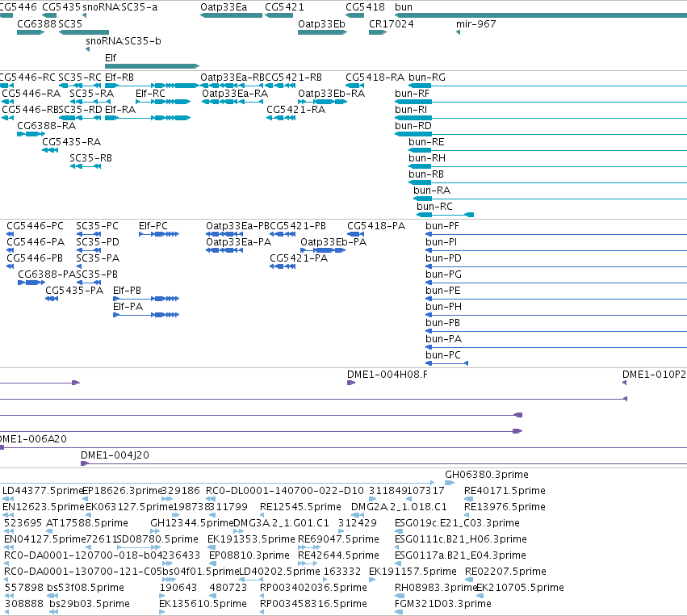Select the Elf gene bar

pyautogui.click(x=152, y=66)
